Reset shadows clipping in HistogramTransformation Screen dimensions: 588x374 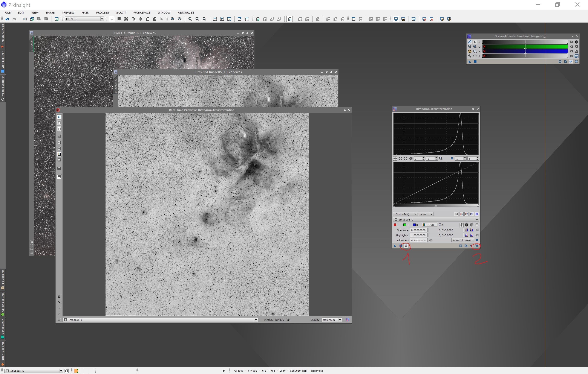click(477, 230)
